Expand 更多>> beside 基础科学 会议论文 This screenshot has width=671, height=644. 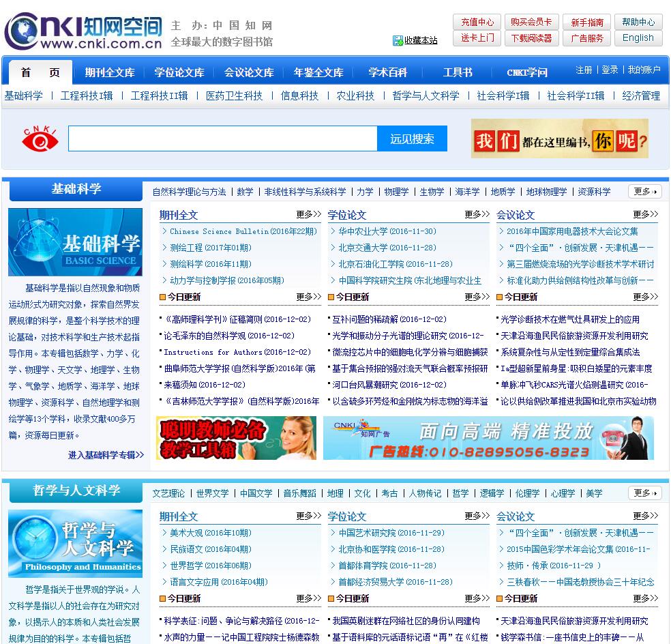click(x=645, y=214)
